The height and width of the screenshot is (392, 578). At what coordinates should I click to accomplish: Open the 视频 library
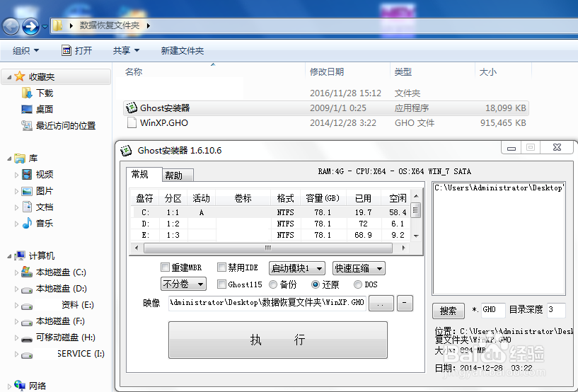tap(37, 175)
